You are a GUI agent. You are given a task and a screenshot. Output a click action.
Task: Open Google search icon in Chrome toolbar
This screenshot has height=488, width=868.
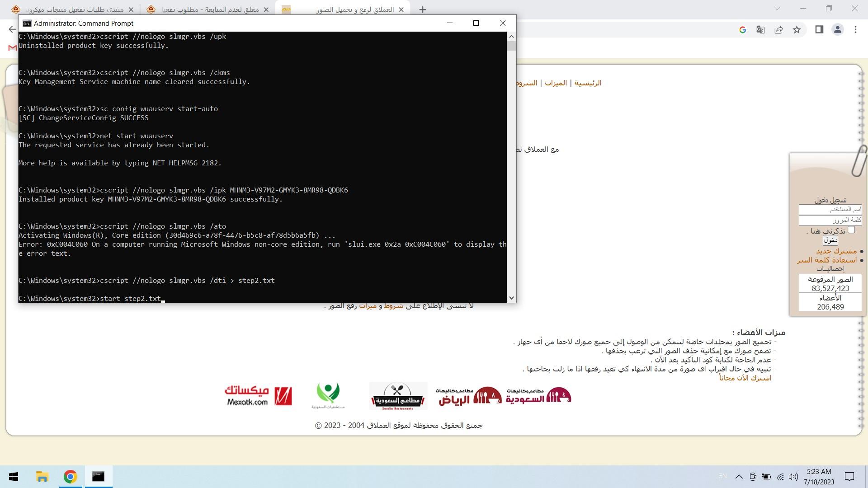click(x=742, y=30)
